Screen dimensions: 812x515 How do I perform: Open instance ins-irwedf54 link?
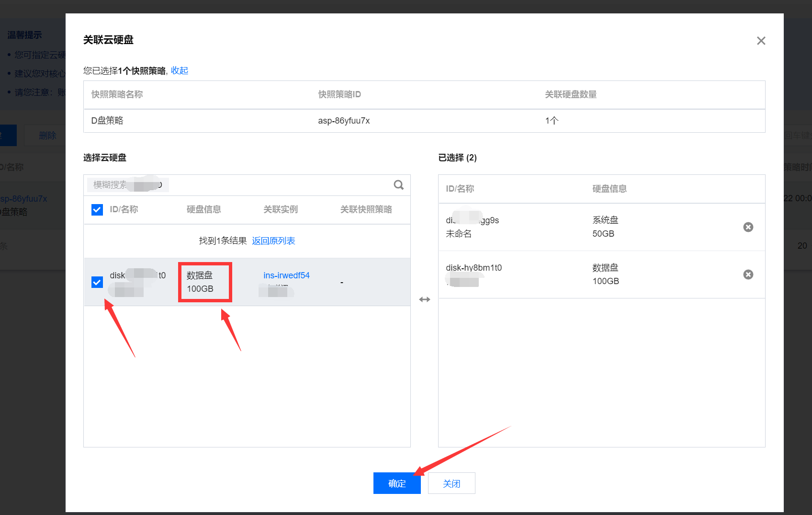[286, 275]
